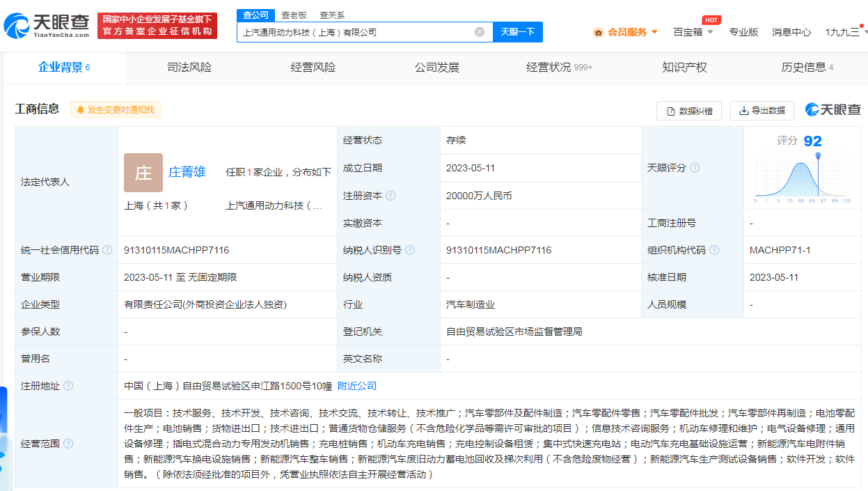Click the 国家中小企业发展子基金旗下 red banner

pyautogui.click(x=157, y=26)
